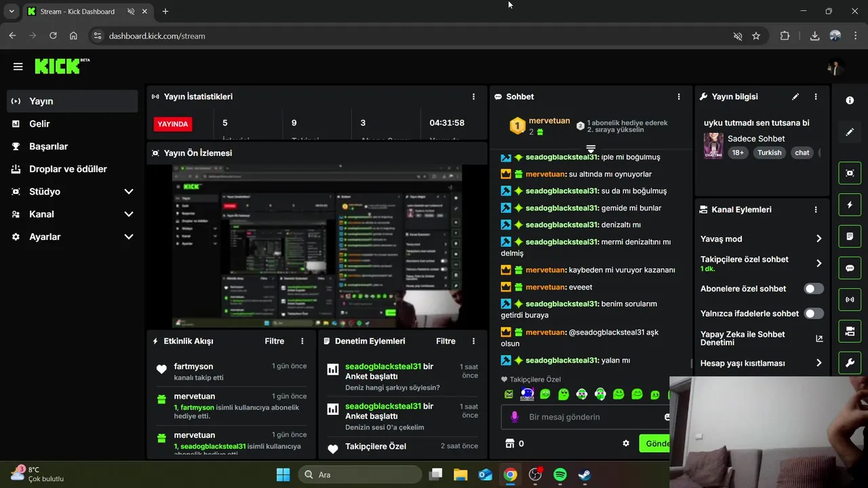Bookmark this page with the star icon

pyautogui.click(x=756, y=36)
